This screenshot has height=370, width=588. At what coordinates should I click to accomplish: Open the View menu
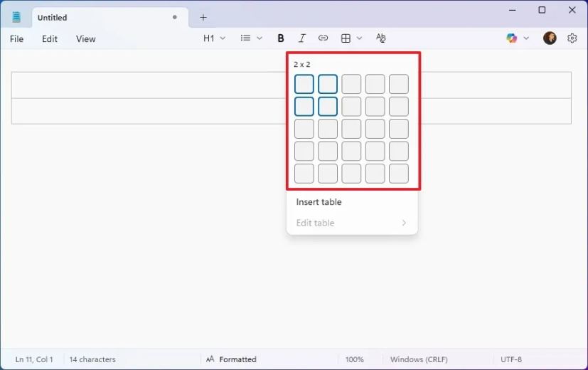[85, 39]
